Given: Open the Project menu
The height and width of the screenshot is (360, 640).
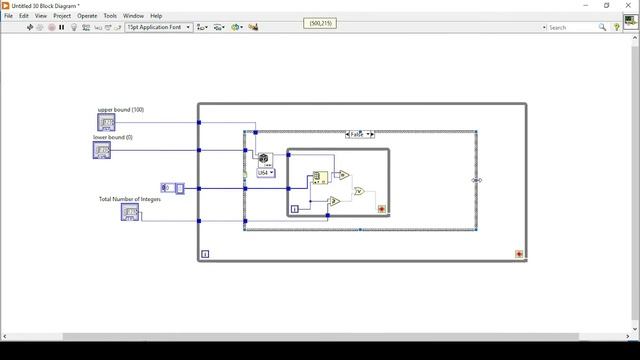Looking at the screenshot, I should tap(62, 16).
